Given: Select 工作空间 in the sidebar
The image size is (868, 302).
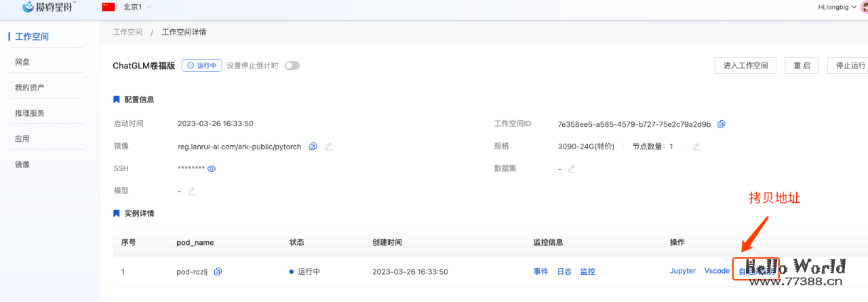Looking at the screenshot, I should (32, 37).
